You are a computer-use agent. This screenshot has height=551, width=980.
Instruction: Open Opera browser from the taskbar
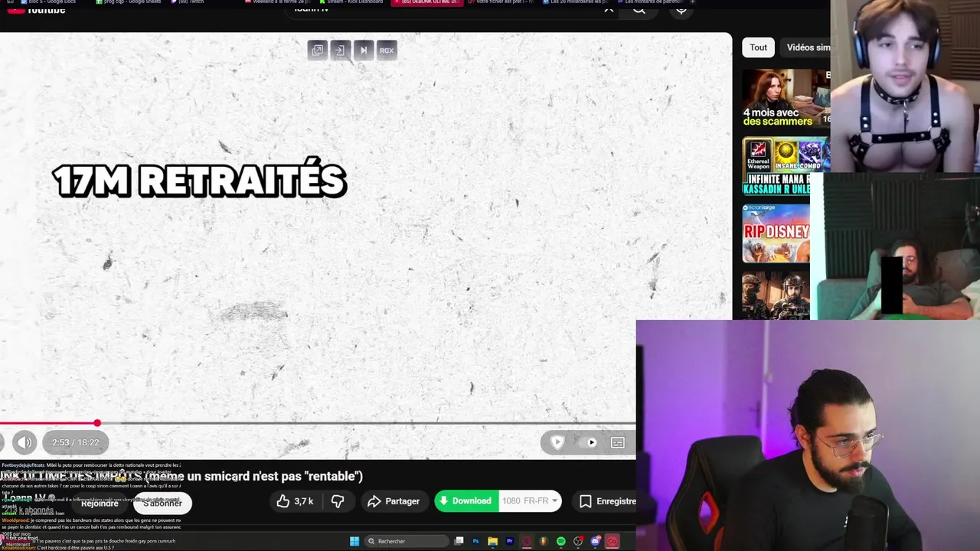point(527,541)
